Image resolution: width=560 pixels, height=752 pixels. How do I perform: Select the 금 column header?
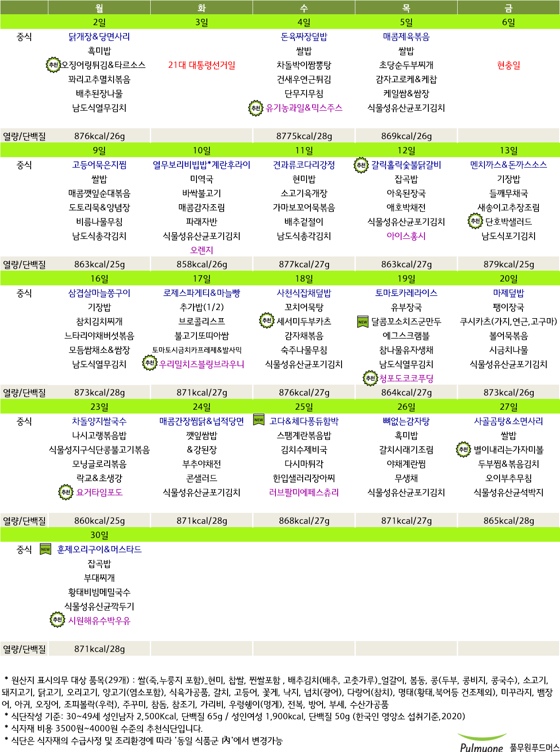pyautogui.click(x=509, y=8)
